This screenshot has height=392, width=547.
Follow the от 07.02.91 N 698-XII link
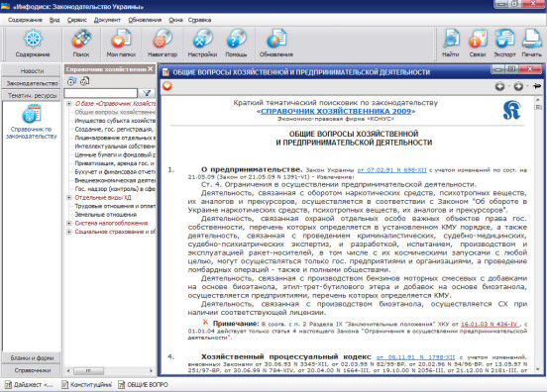tap(391, 170)
